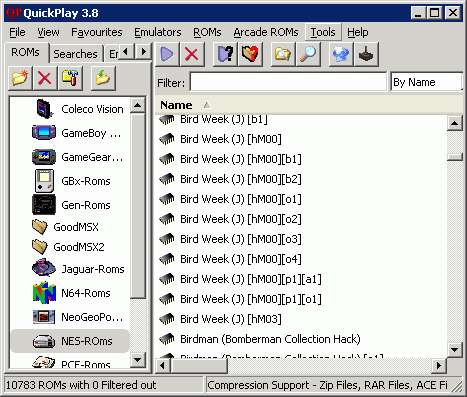467x397 pixels.
Task: Select the NeoGeoPocket handheld icon
Action: click(44, 317)
